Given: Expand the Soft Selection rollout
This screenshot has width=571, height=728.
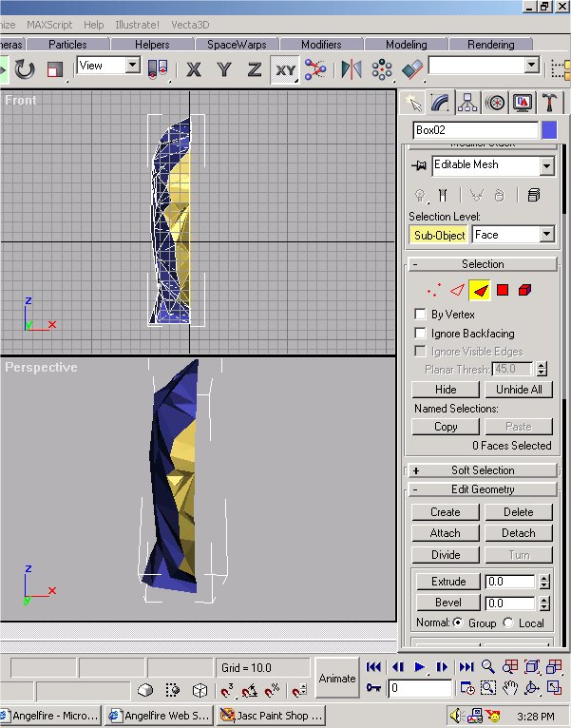Looking at the screenshot, I should coord(483,470).
